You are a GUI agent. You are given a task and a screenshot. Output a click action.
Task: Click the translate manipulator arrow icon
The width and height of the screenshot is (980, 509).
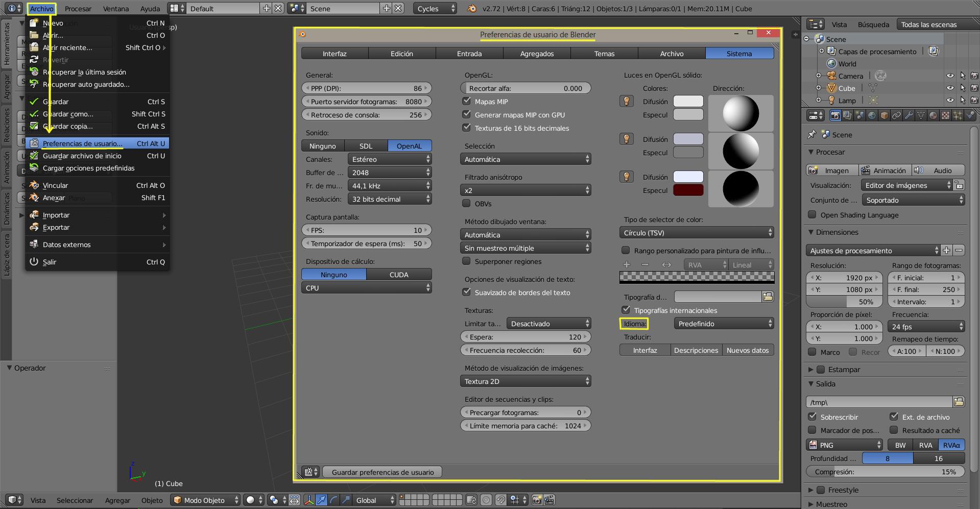click(321, 500)
